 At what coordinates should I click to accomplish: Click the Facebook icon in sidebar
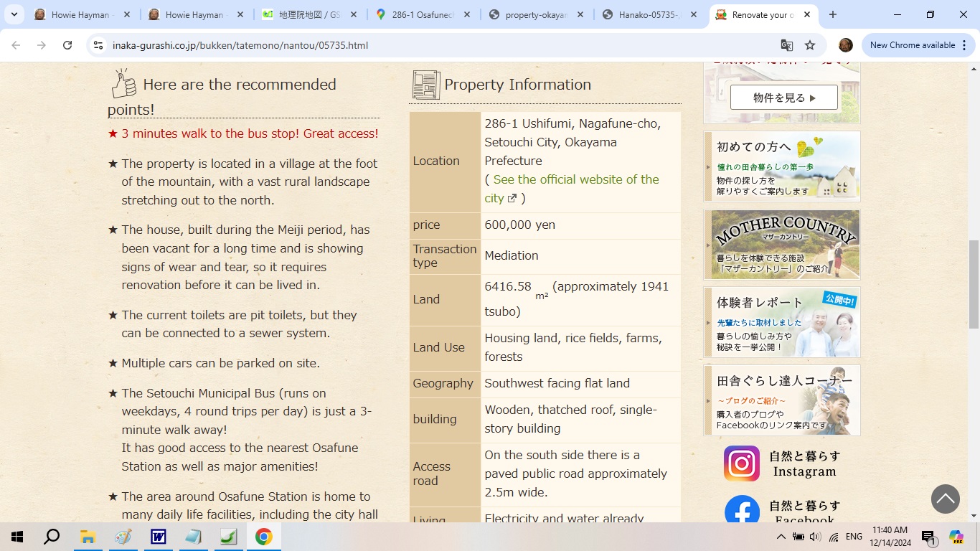[x=741, y=510]
